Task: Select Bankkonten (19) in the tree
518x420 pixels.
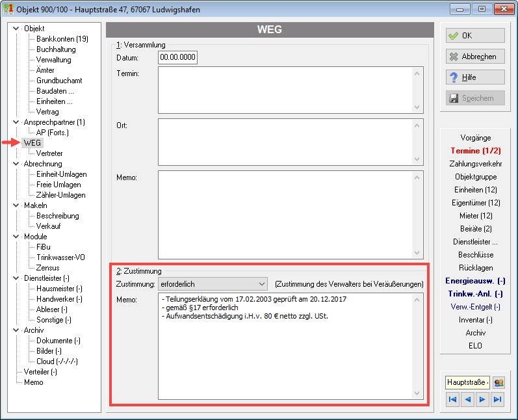Action: tap(62, 39)
